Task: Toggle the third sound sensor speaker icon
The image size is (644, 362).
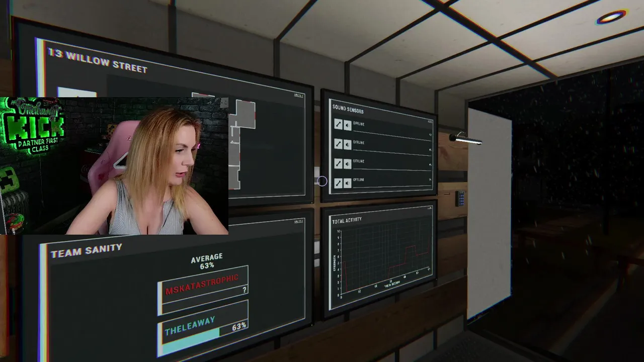Action: pyautogui.click(x=347, y=163)
